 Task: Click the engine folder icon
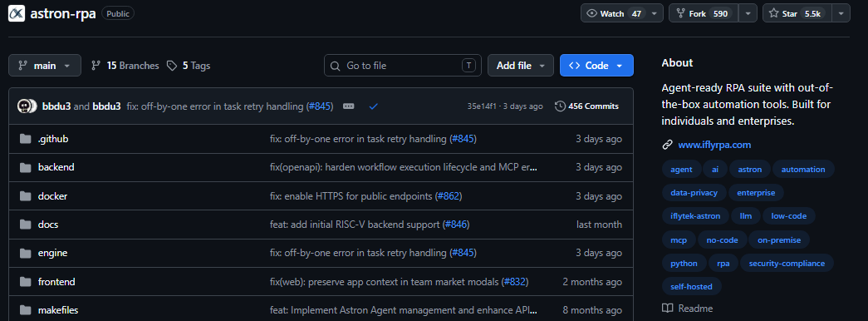[x=25, y=254]
